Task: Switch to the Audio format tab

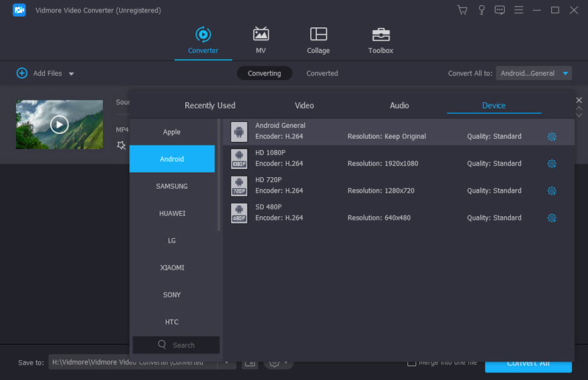Action: 399,106
